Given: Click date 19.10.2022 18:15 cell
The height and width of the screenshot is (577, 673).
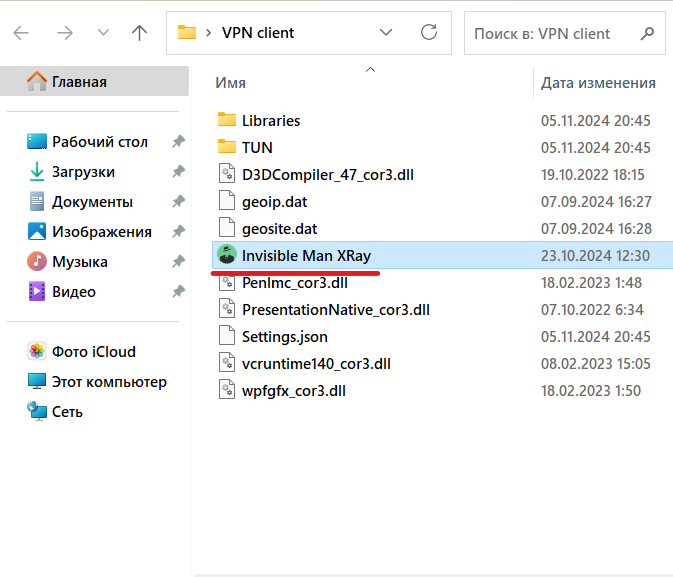Looking at the screenshot, I should coord(592,175).
